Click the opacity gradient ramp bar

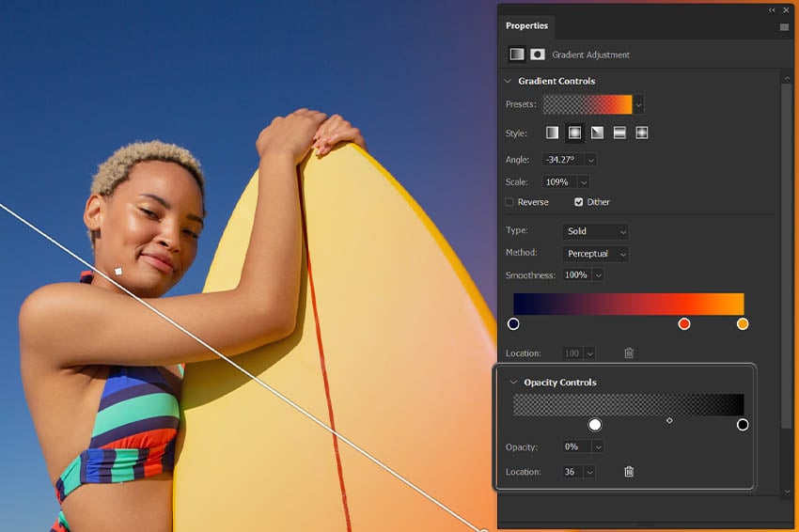[x=628, y=404]
